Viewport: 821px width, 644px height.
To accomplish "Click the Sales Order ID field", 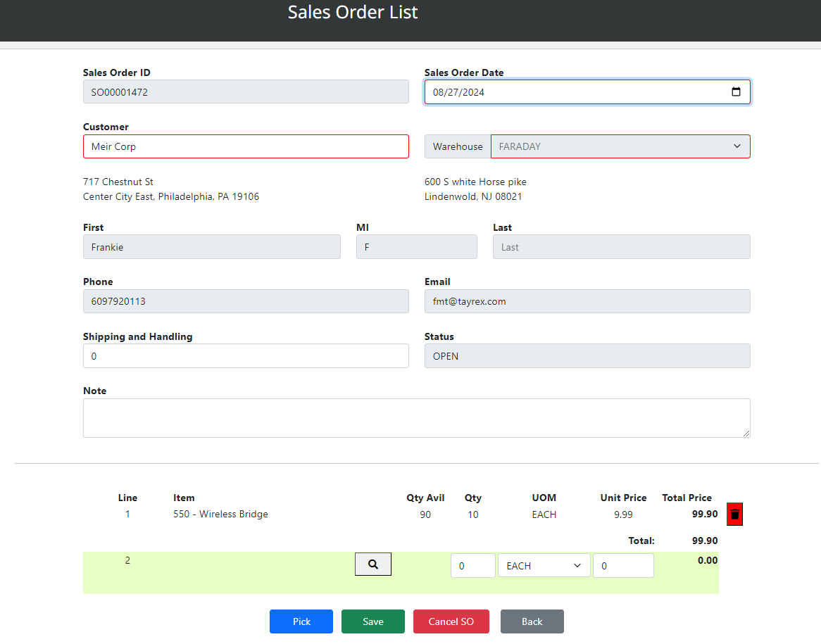I will tap(246, 91).
